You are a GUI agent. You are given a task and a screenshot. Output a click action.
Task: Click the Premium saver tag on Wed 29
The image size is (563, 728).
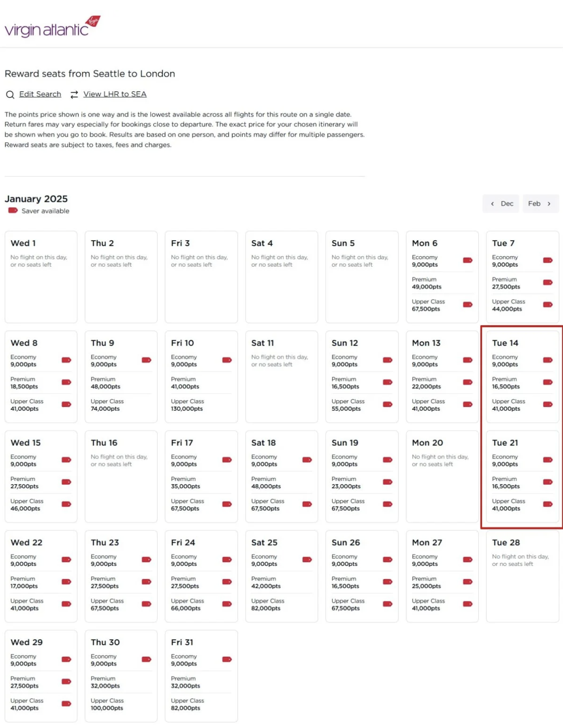[x=66, y=681]
